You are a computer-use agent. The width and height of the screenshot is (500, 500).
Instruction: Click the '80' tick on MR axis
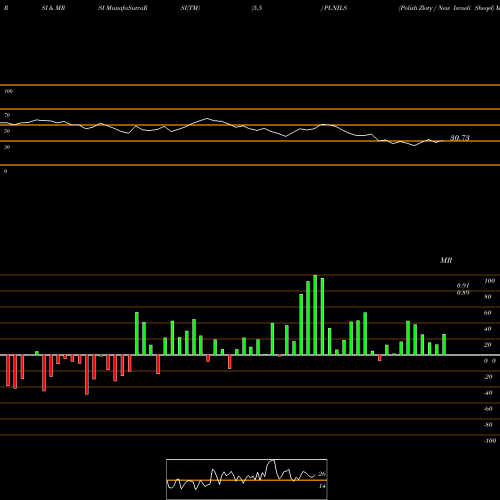488,297
